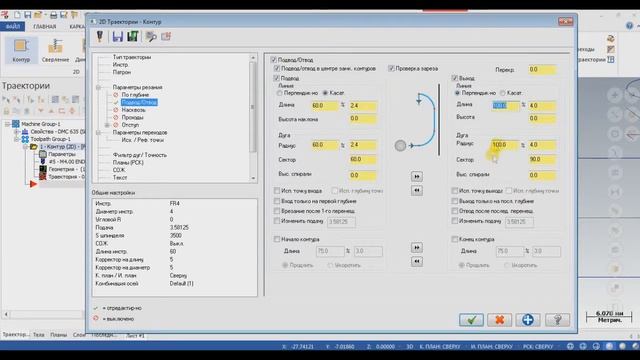
Task: Select Перпендик-но radio in the Подвод section
Action: pyautogui.click(x=280, y=93)
